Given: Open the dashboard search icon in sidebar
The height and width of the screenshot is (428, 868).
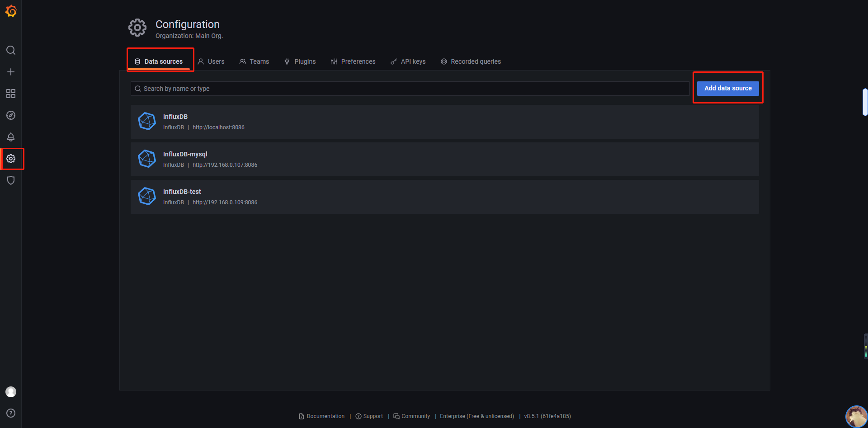Looking at the screenshot, I should pos(11,50).
